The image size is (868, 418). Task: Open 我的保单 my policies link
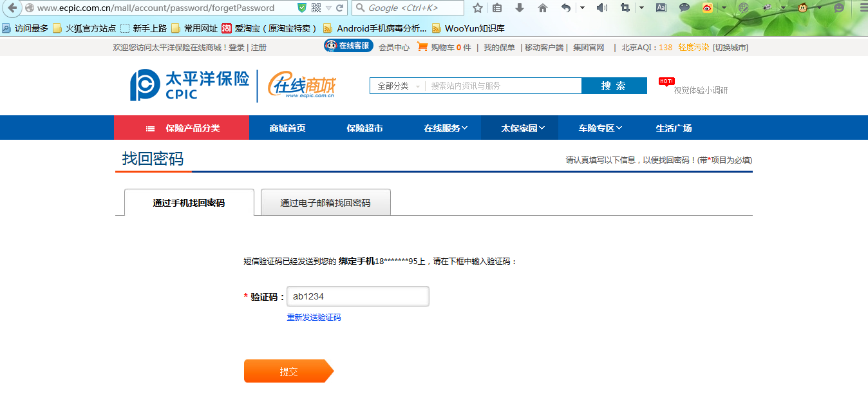coord(500,48)
